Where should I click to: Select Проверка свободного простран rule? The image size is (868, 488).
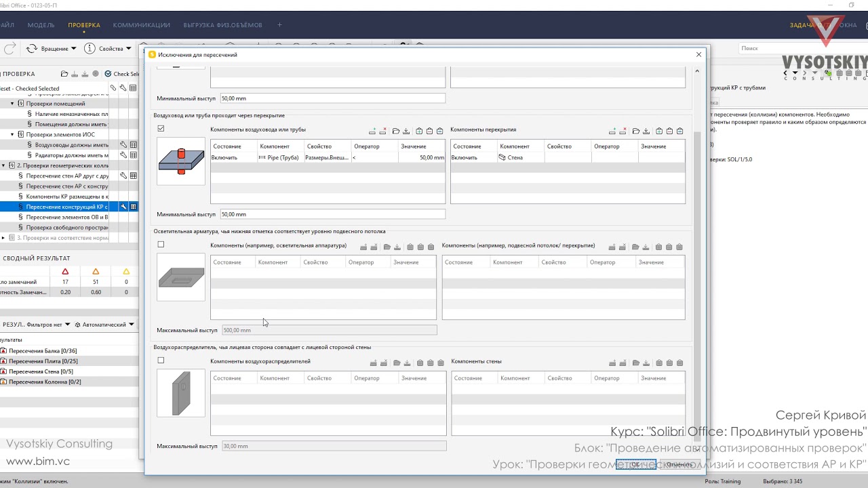[x=67, y=227]
